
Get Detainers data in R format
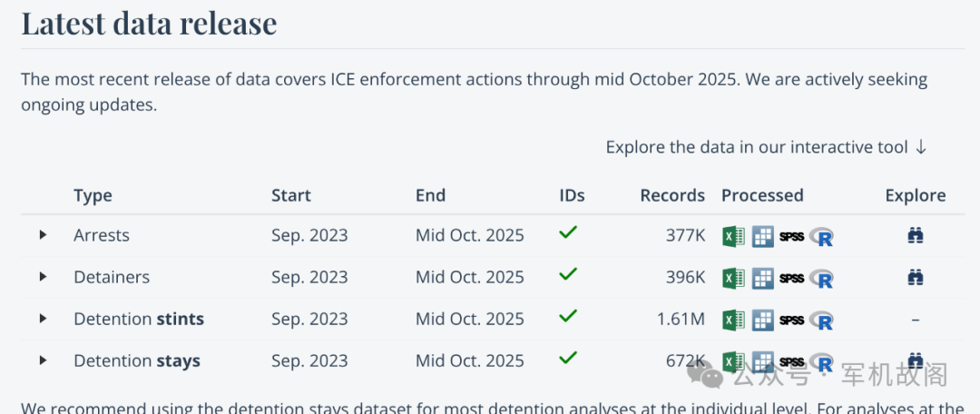pyautogui.click(x=822, y=278)
